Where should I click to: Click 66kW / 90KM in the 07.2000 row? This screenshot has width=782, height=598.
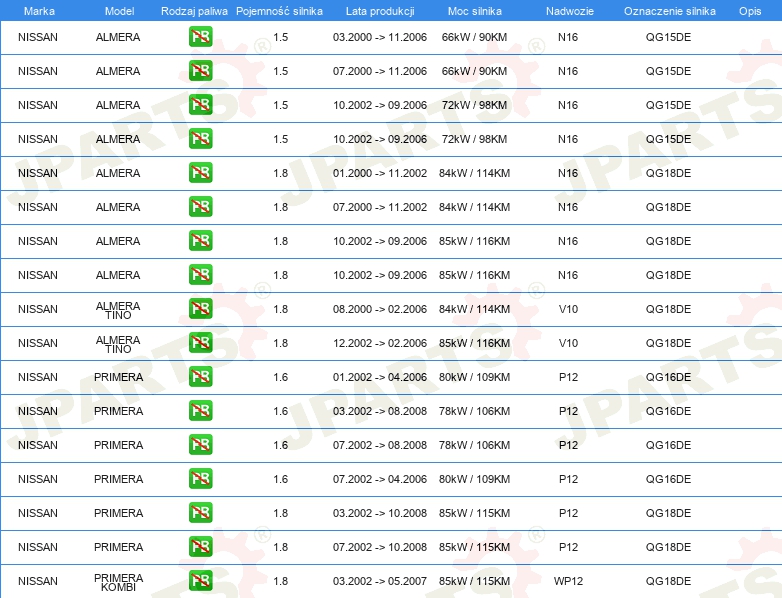[x=474, y=71]
